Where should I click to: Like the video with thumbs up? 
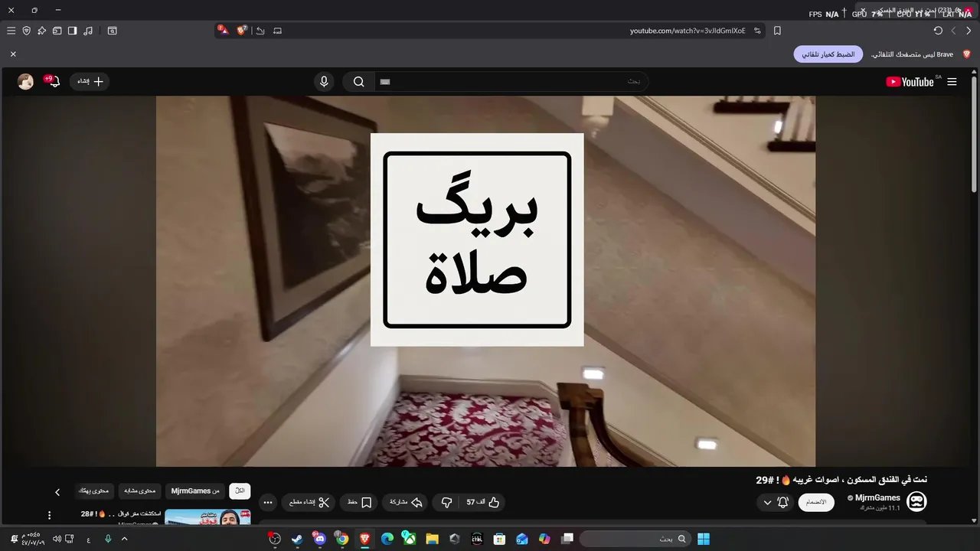tap(484, 502)
